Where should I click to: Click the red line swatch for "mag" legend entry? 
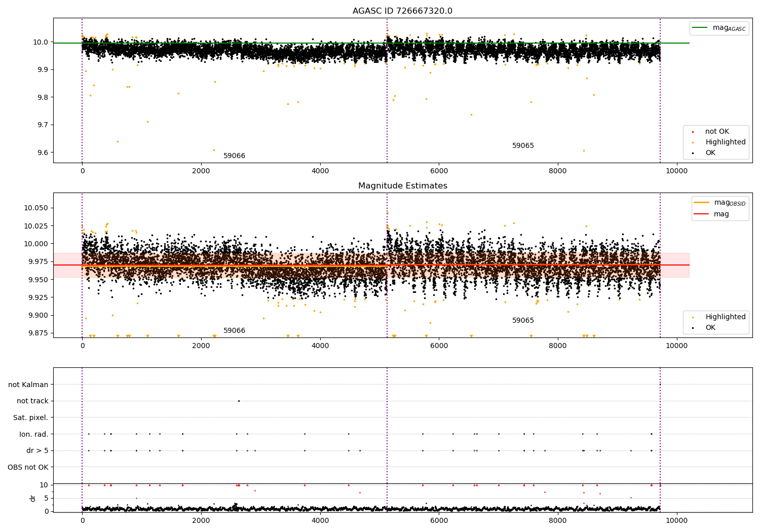(x=702, y=214)
